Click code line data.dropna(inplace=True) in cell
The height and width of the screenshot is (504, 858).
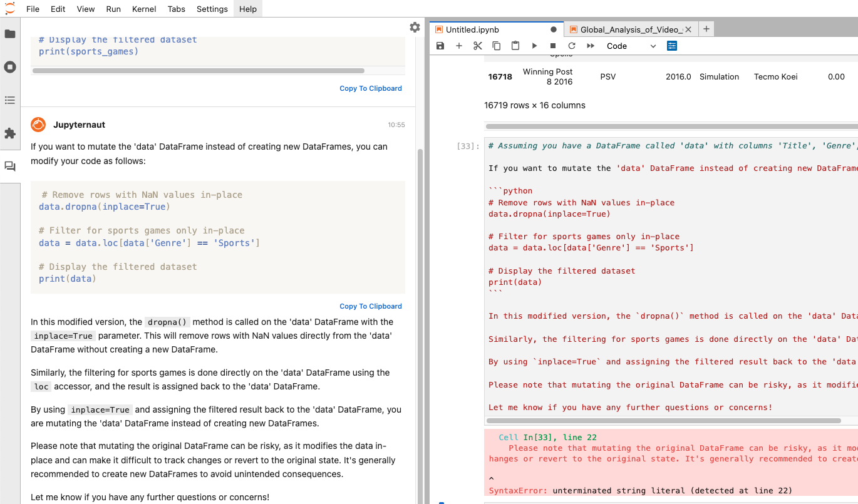(549, 213)
